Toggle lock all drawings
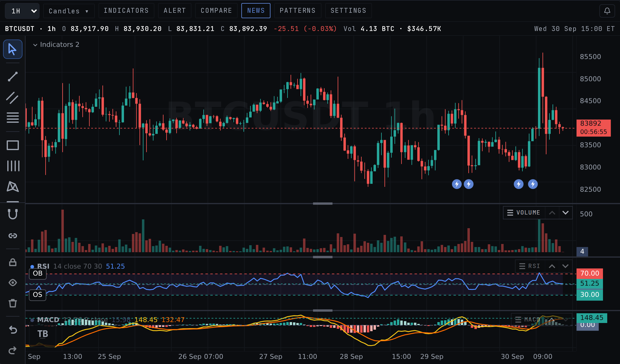The image size is (620, 364). click(12, 262)
